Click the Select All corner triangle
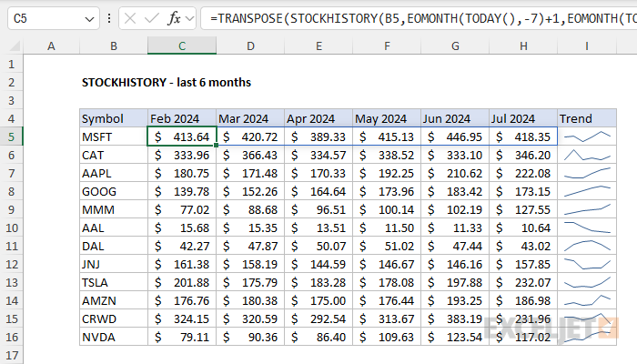Viewport: 637px width, 364px height. (x=15, y=45)
